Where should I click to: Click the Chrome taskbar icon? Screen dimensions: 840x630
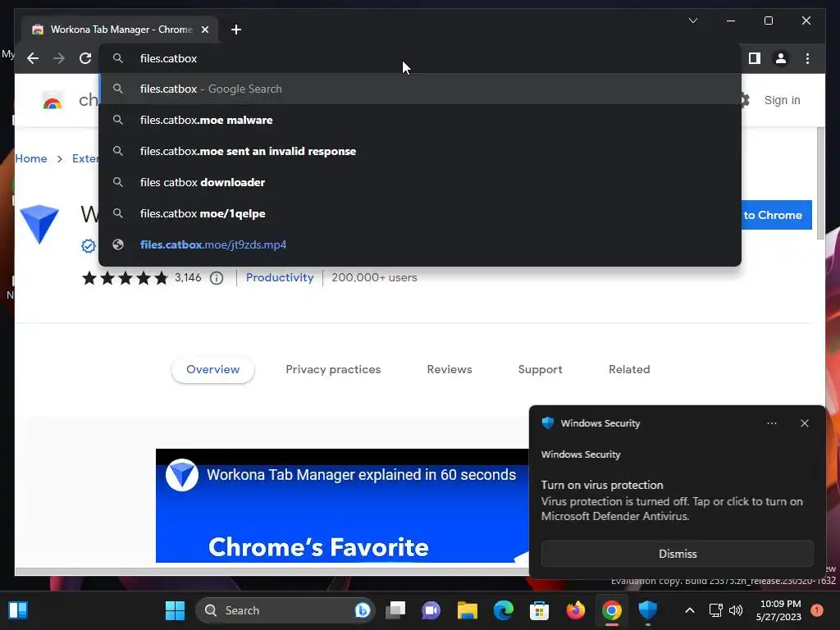pyautogui.click(x=612, y=610)
